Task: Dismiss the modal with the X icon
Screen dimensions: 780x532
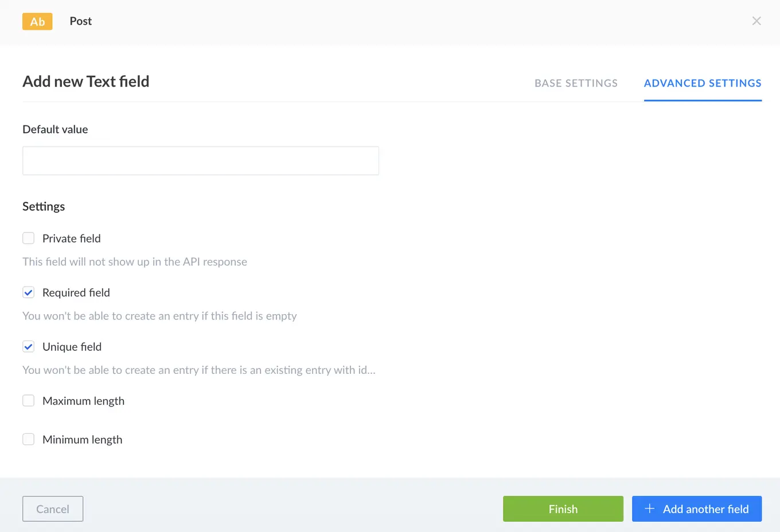Action: [x=756, y=21]
